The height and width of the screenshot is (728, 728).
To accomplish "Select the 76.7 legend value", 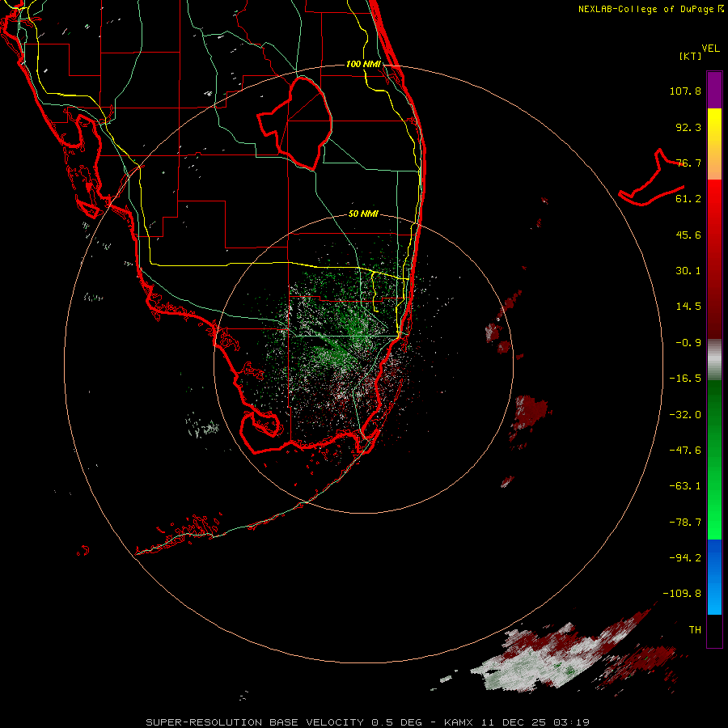I will click(x=688, y=163).
